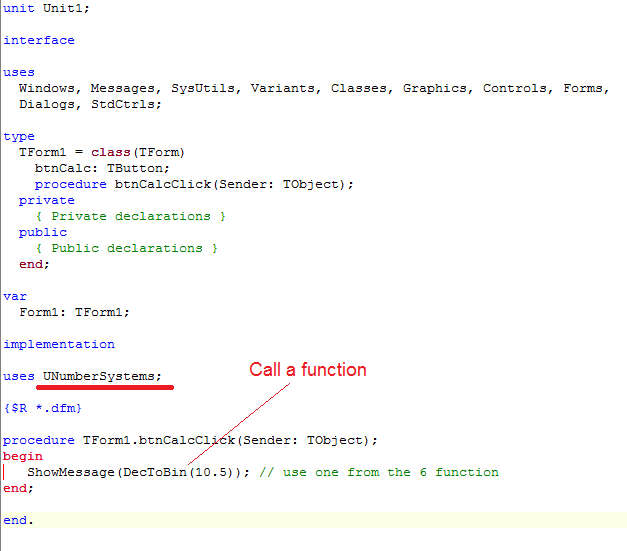Click the 'uses' keyword above the Windows line
The image size is (627, 551).
point(19,72)
